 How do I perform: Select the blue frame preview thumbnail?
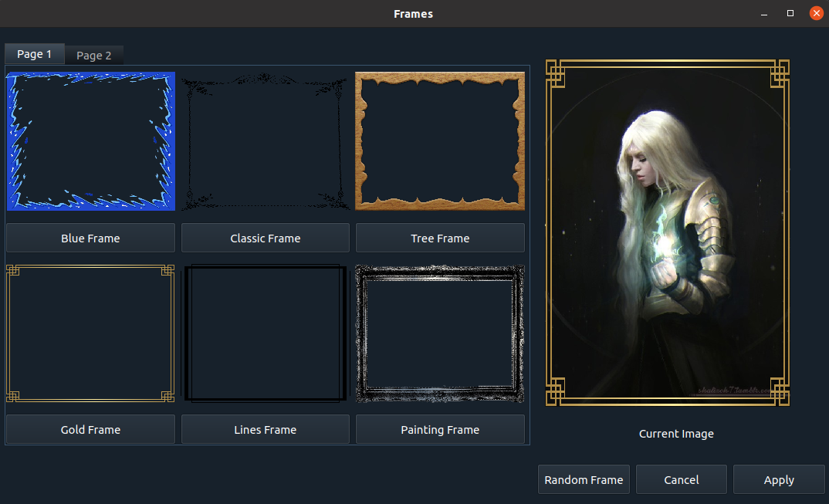click(x=90, y=141)
